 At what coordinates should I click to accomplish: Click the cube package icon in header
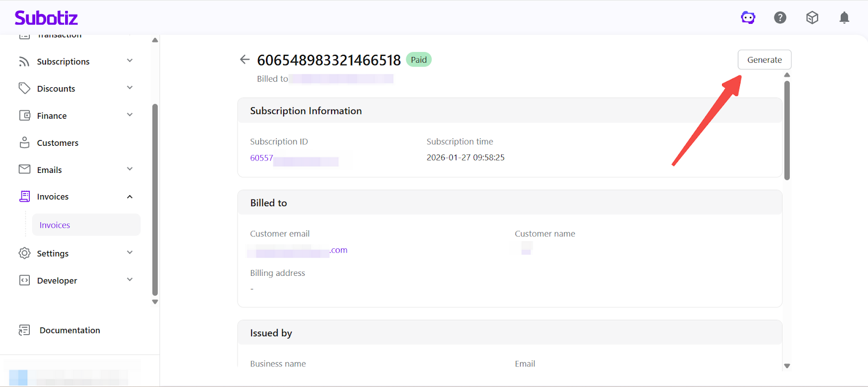tap(812, 18)
